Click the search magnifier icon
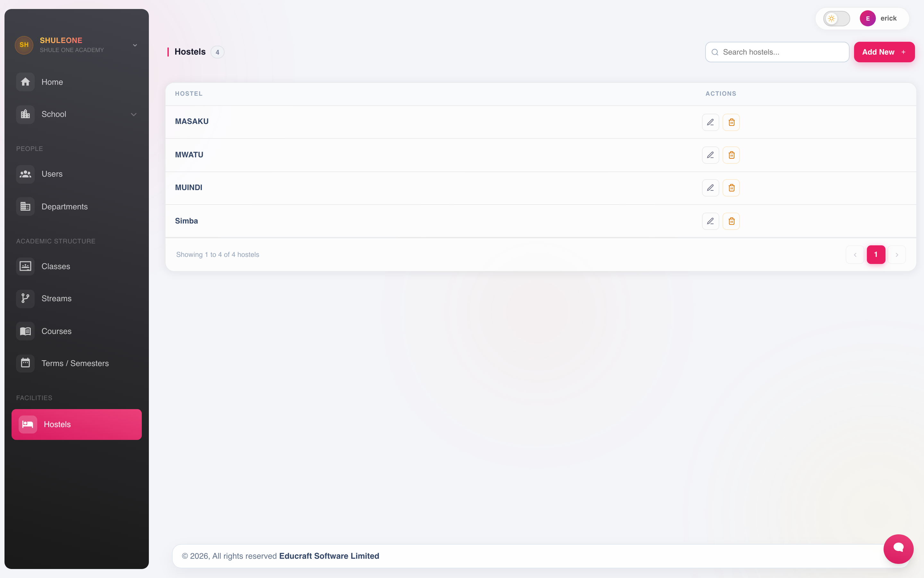924x578 pixels. click(x=715, y=52)
